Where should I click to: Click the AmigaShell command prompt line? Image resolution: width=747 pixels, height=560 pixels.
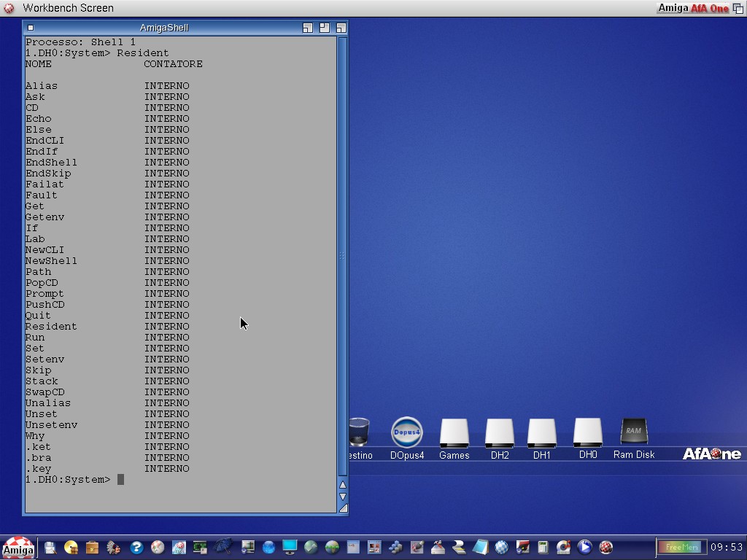tap(121, 480)
